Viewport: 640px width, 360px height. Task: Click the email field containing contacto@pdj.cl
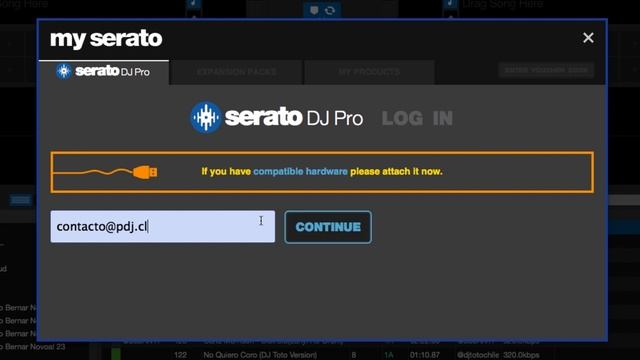[x=162, y=227]
